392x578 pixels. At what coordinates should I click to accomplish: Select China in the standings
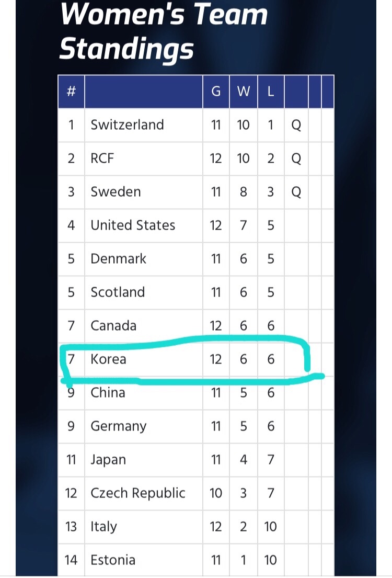(x=108, y=393)
